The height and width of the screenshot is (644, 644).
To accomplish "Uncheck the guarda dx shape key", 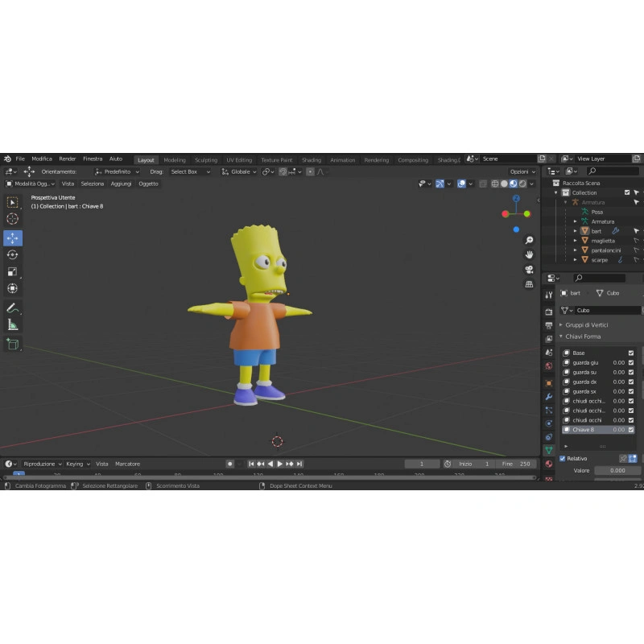I will 631,382.
